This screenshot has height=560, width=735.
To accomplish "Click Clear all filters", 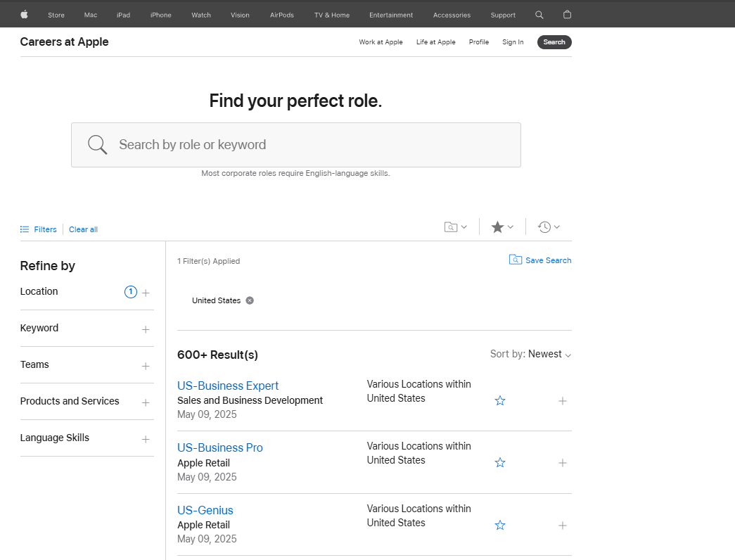I will click(x=84, y=229).
